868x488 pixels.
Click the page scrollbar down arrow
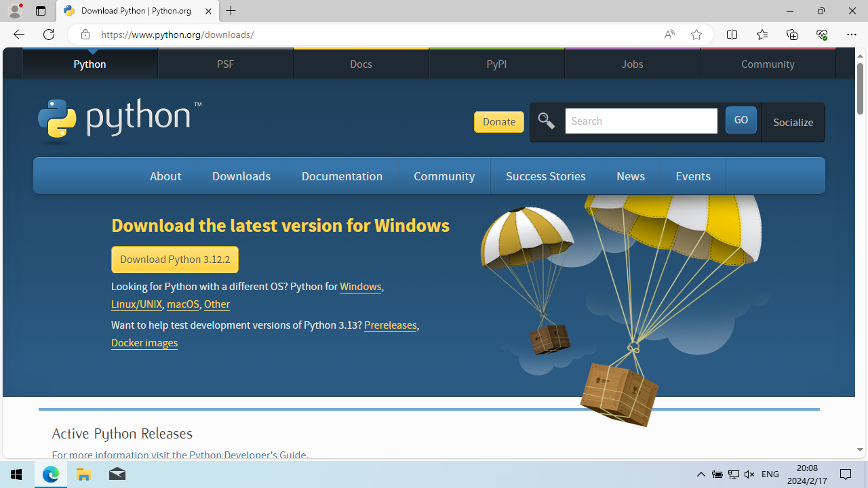[x=860, y=449]
